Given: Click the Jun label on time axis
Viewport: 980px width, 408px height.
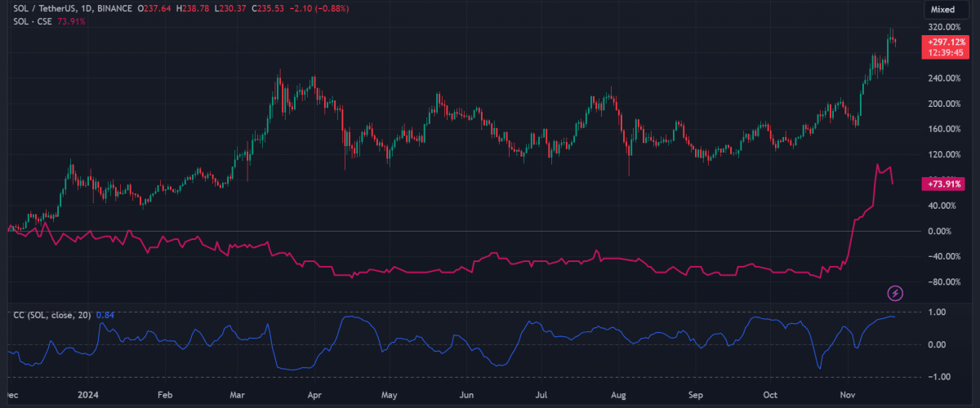Looking at the screenshot, I should point(465,394).
